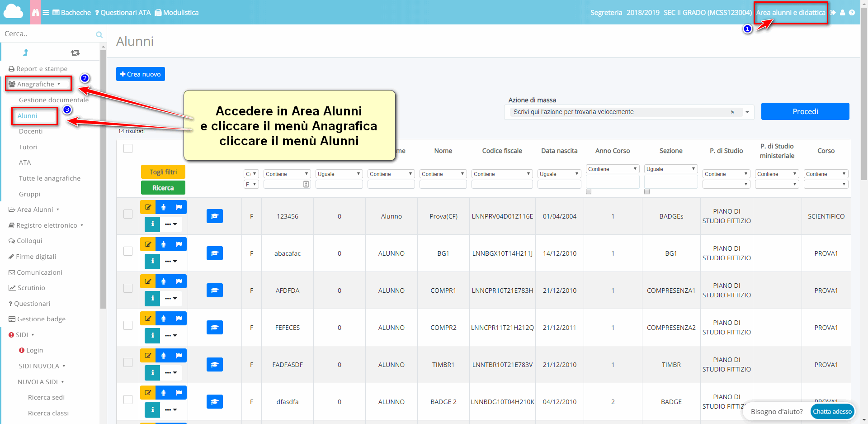Click the sidebar search magnifier icon
Image resolution: width=868 pixels, height=424 pixels.
point(99,34)
